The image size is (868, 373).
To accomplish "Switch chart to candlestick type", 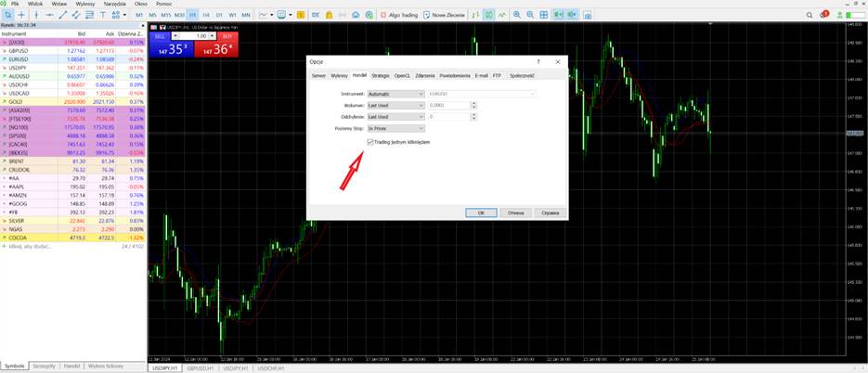I will click(489, 15).
